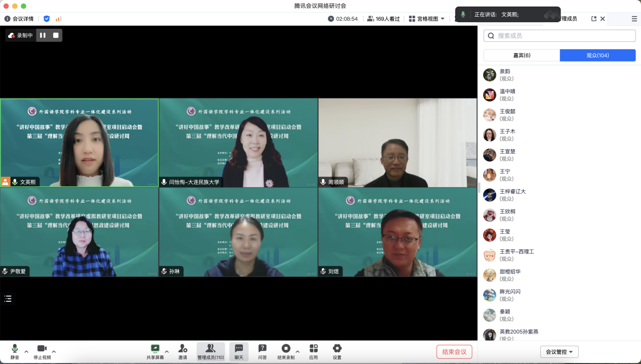This screenshot has height=364, width=641.
Task: Expand the 会议管控 dropdown
Action: tap(559, 352)
